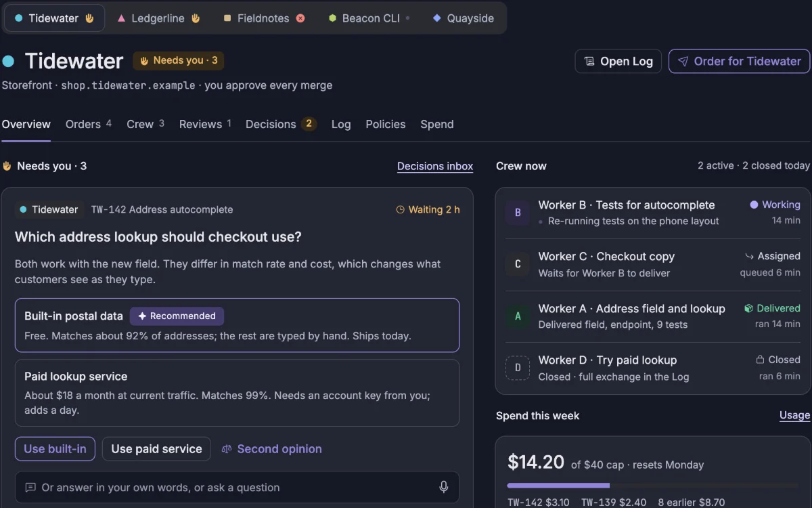
Task: Click the answer in your own words field
Action: coord(237,487)
